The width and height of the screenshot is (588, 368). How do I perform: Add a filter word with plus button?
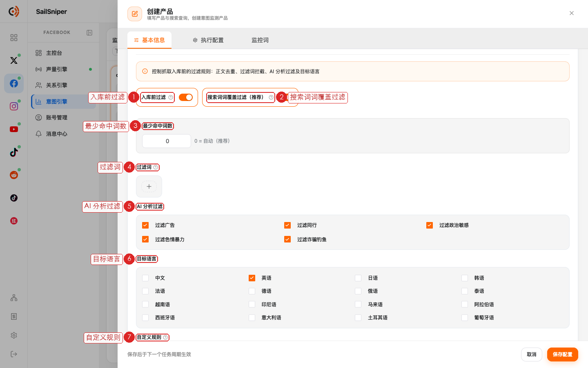pyautogui.click(x=149, y=186)
